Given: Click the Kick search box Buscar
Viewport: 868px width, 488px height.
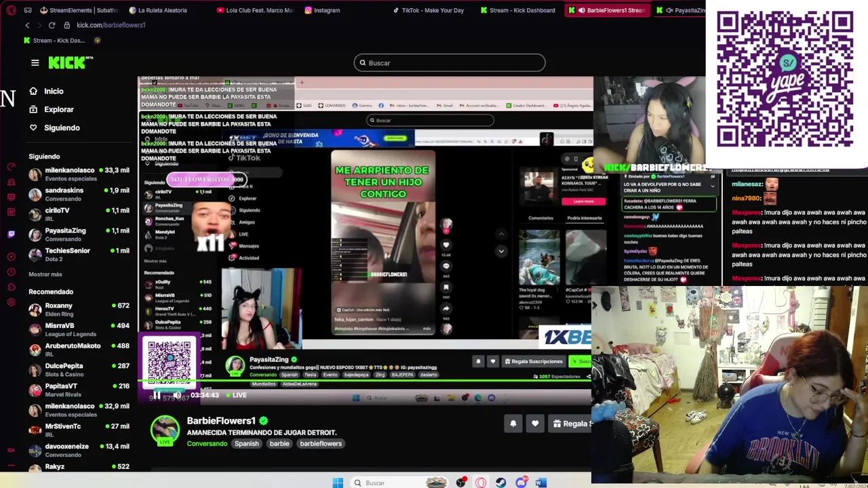Looking at the screenshot, I should [449, 63].
